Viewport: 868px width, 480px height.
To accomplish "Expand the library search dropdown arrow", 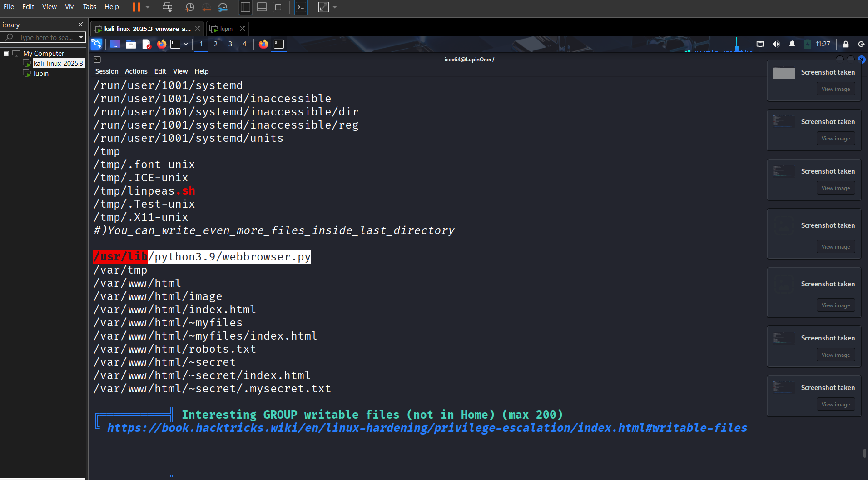I will pos(81,37).
